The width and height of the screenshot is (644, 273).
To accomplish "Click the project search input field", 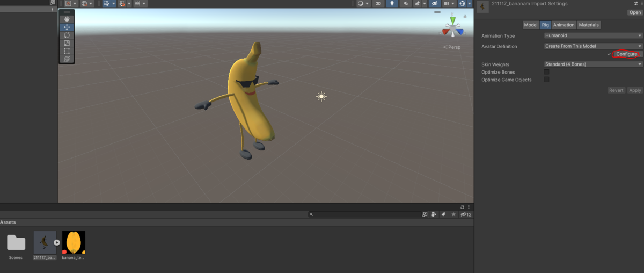I will point(365,214).
